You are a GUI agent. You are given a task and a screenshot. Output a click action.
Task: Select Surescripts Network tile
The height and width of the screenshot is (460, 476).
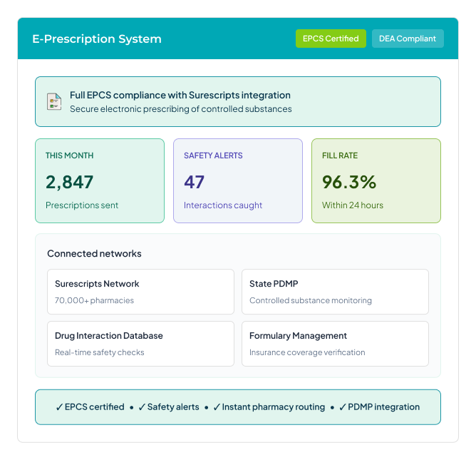pyautogui.click(x=140, y=292)
